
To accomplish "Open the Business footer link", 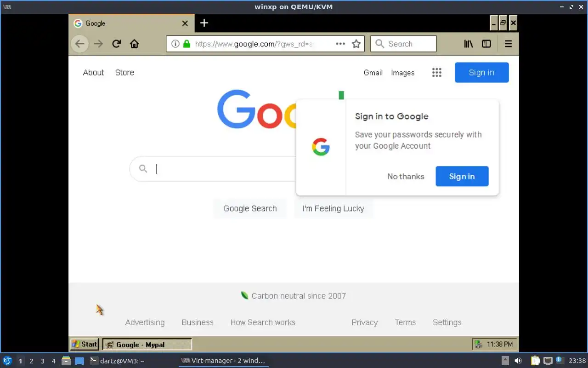I will tap(198, 322).
